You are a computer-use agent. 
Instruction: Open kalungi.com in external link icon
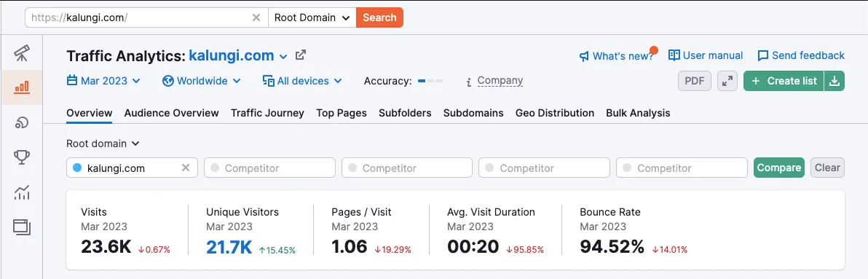(x=301, y=55)
